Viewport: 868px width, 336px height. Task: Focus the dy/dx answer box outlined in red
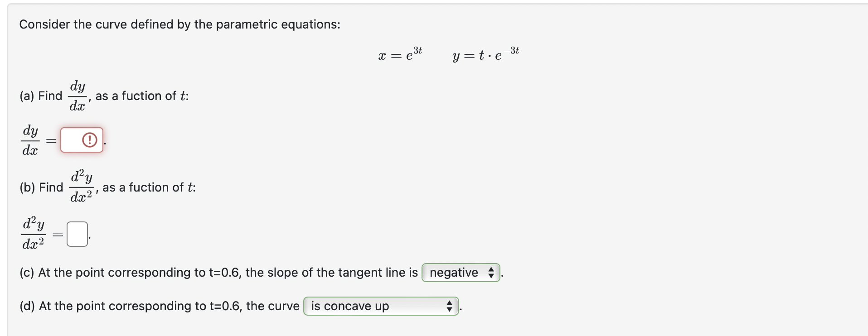coord(82,140)
